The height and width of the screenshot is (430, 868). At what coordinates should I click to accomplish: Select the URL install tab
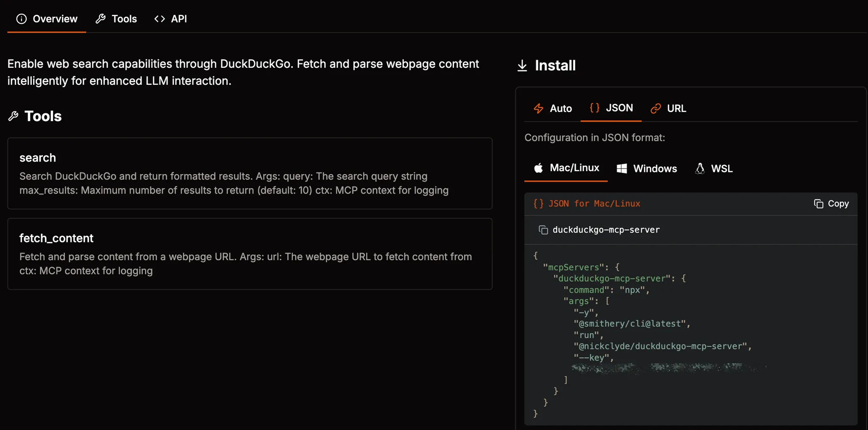click(x=668, y=108)
